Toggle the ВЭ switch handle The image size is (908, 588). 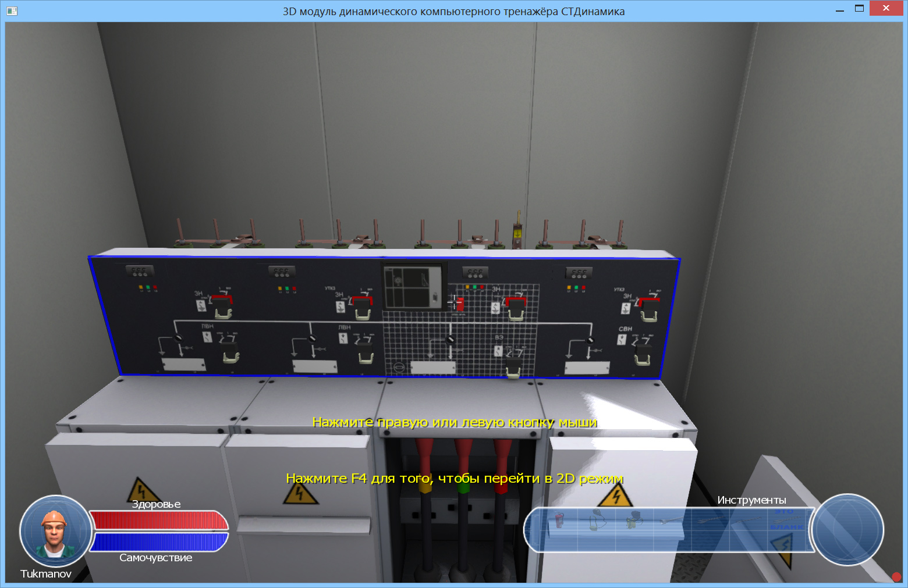pyautogui.click(x=513, y=366)
